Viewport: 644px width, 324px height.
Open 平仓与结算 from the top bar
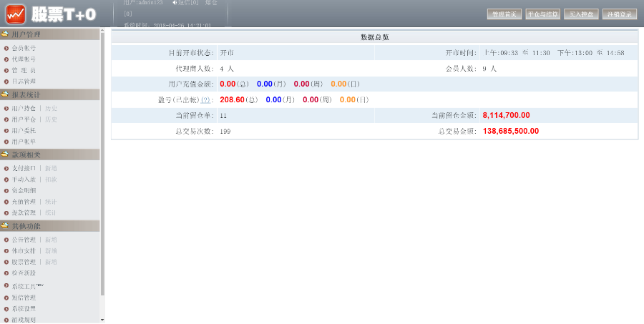(x=542, y=14)
